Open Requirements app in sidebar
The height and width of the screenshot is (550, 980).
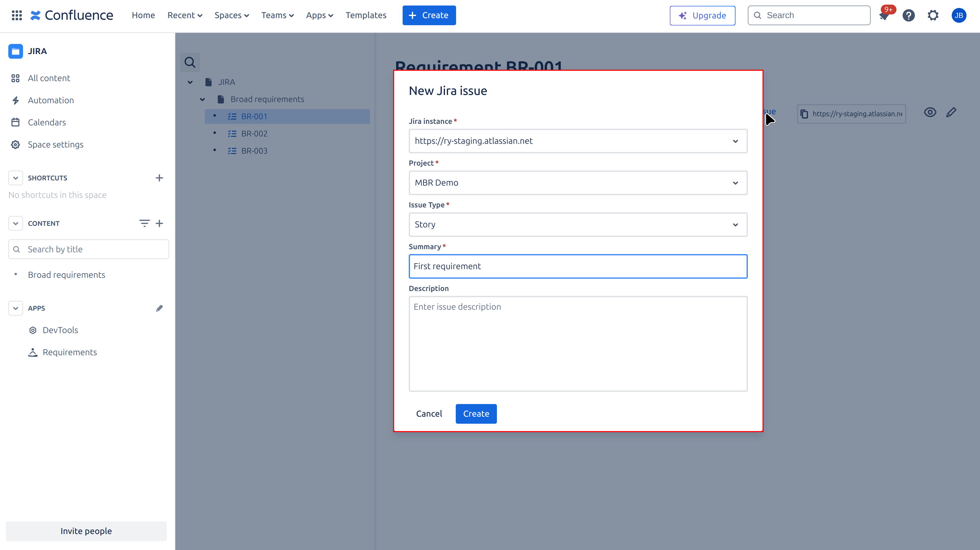70,352
